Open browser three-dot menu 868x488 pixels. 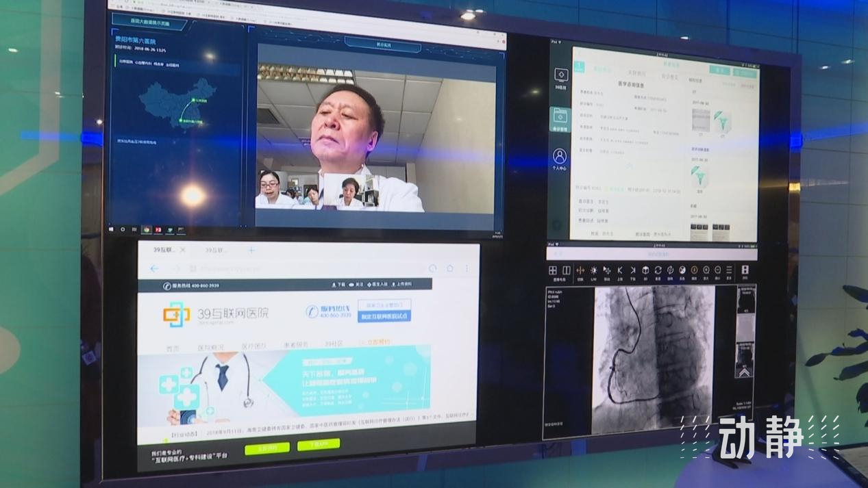(468, 268)
